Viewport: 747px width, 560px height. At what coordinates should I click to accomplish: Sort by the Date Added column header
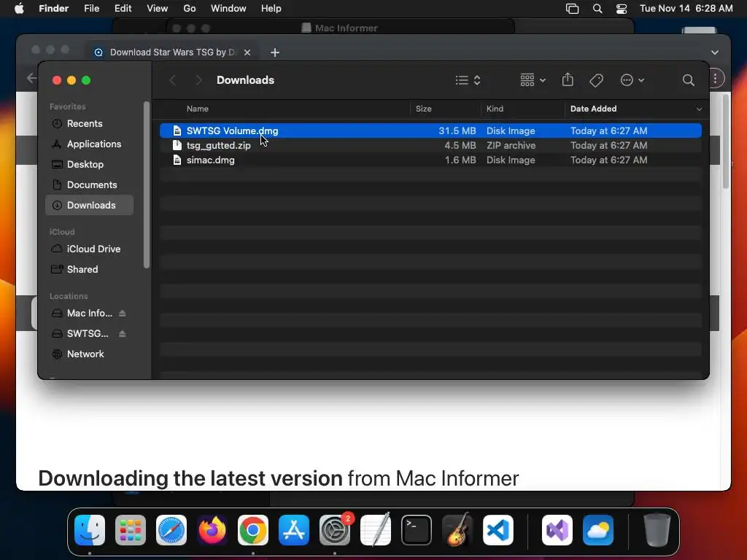pyautogui.click(x=593, y=109)
